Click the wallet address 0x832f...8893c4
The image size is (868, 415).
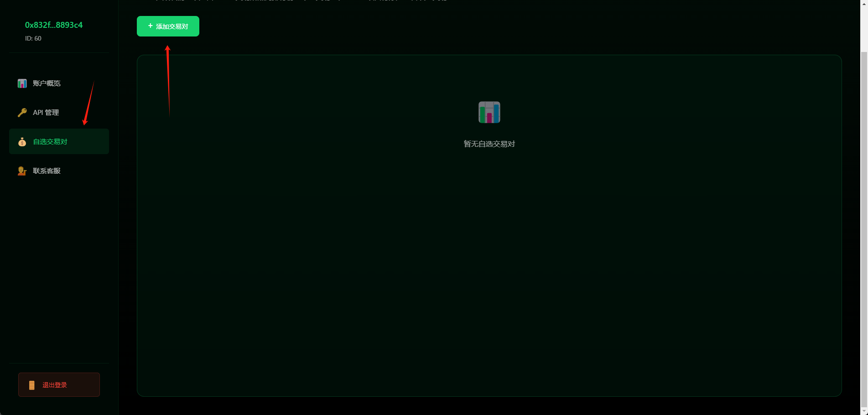coord(54,25)
